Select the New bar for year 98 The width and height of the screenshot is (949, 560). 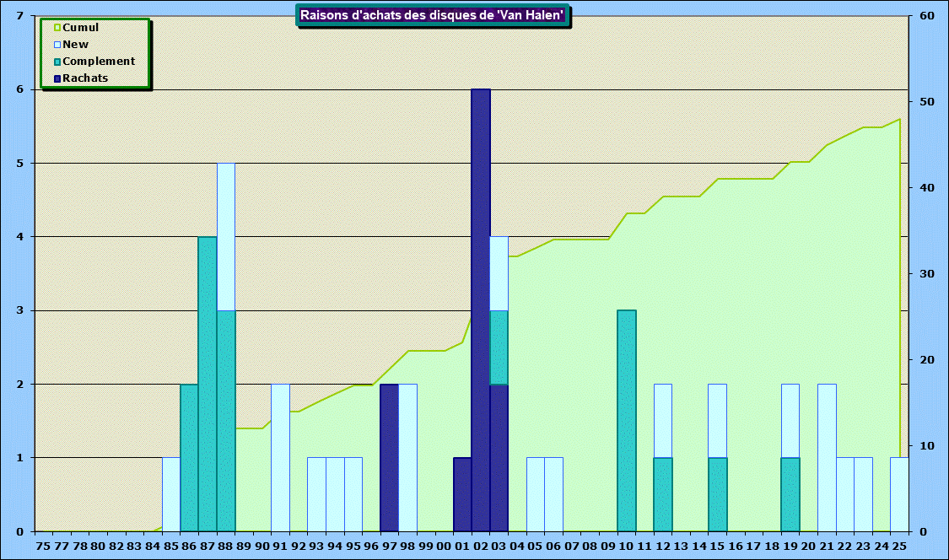click(407, 457)
